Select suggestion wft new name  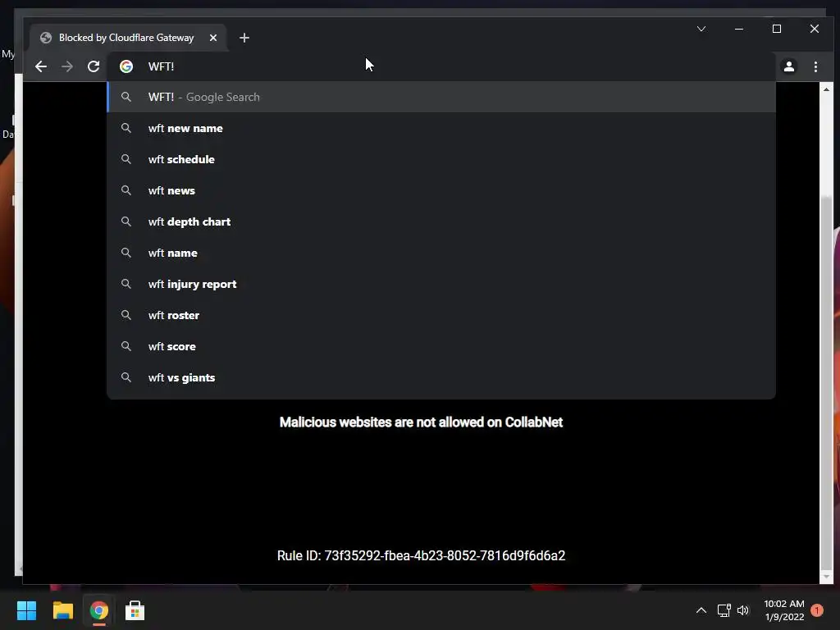pos(441,128)
